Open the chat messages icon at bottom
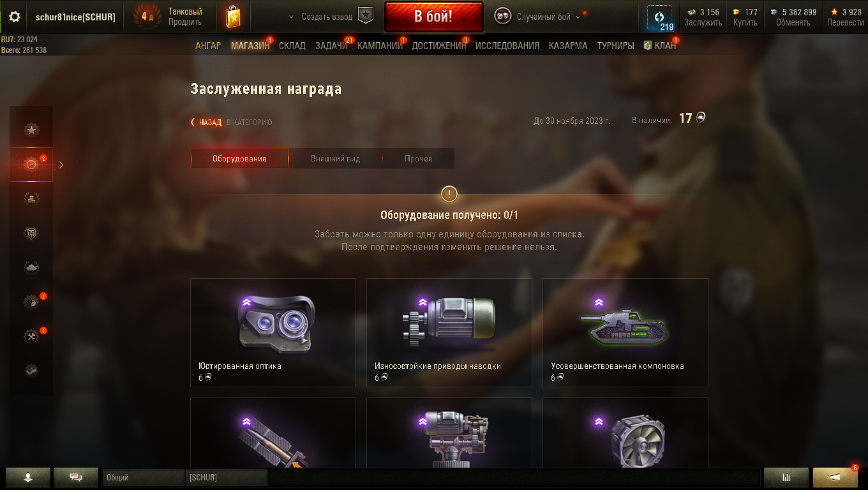 [76, 477]
